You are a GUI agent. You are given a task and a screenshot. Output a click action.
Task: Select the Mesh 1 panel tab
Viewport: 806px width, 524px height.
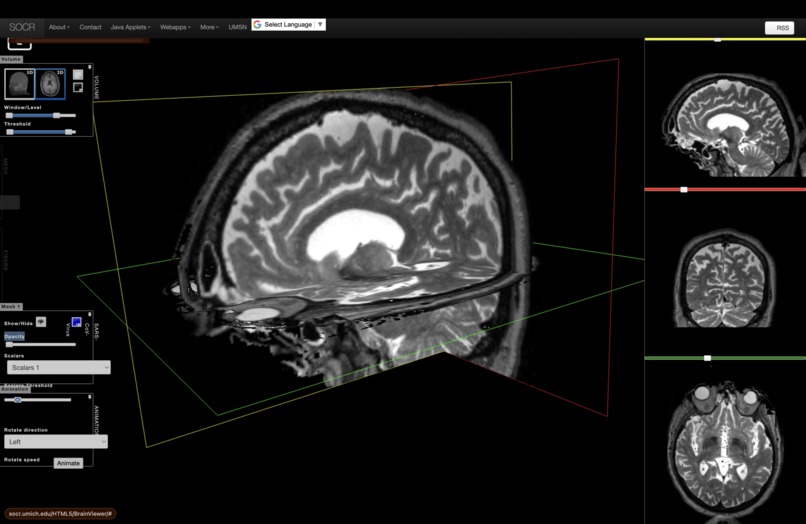tap(11, 306)
